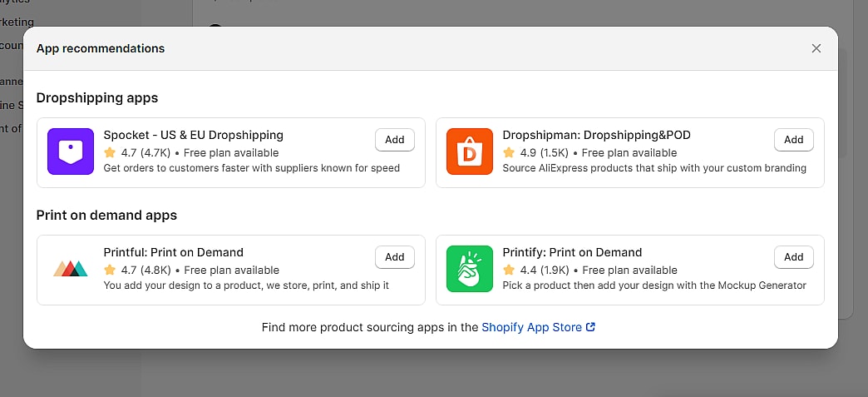The width and height of the screenshot is (868, 397).
Task: Click the star rating icon for Printify
Action: 509,270
